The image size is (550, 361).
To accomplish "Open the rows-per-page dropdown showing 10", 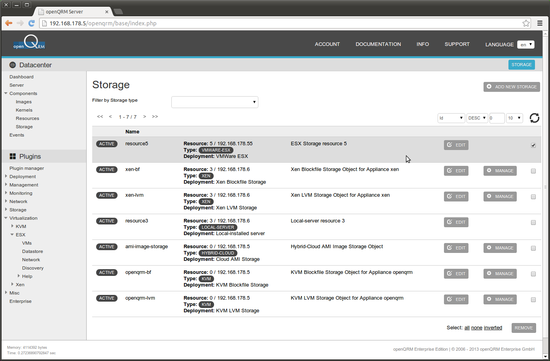I will pos(514,118).
